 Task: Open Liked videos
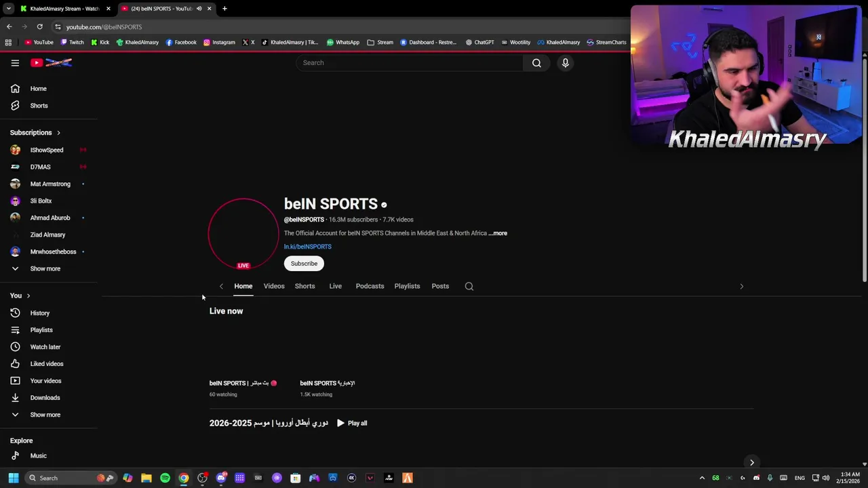(49, 364)
